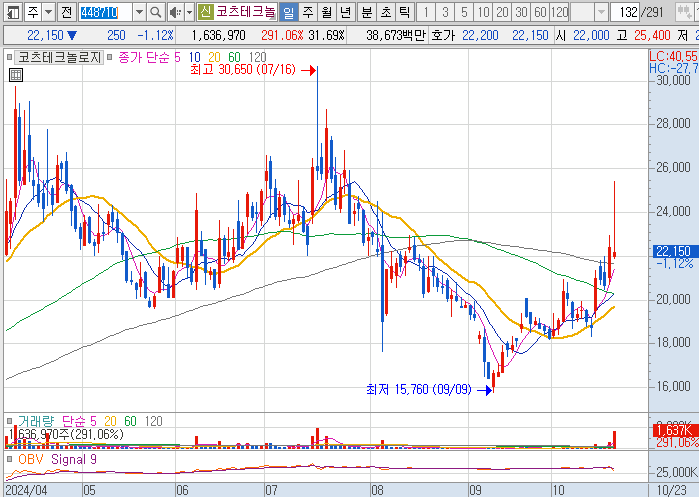Click the 10/23 date label on axis
699x497 pixels.
click(x=672, y=490)
